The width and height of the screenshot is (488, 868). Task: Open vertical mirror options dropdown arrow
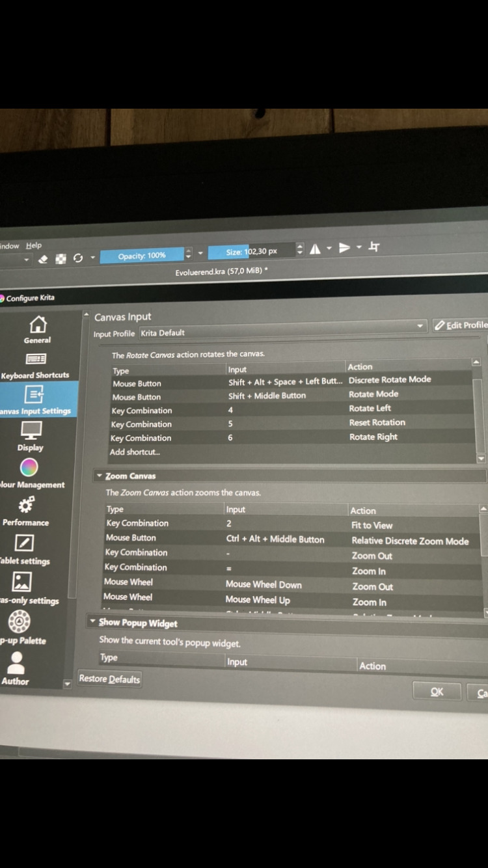pos(359,247)
